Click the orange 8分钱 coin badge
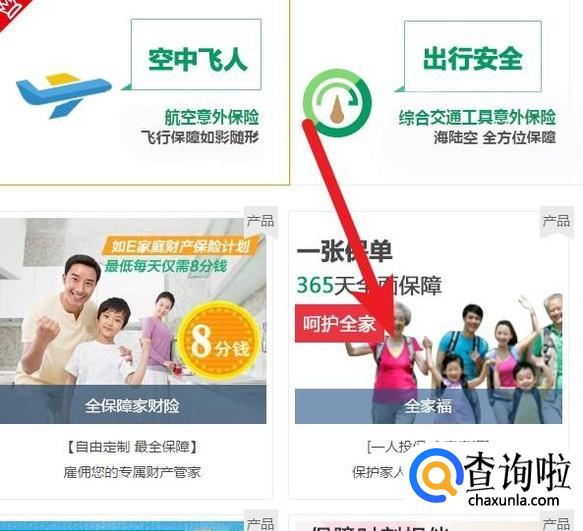 click(x=219, y=340)
